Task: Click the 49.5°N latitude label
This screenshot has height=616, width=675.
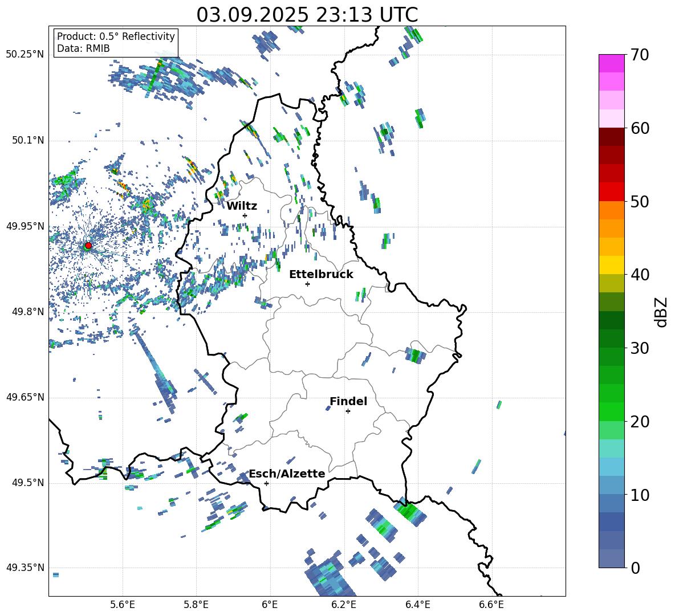Action: 27,483
